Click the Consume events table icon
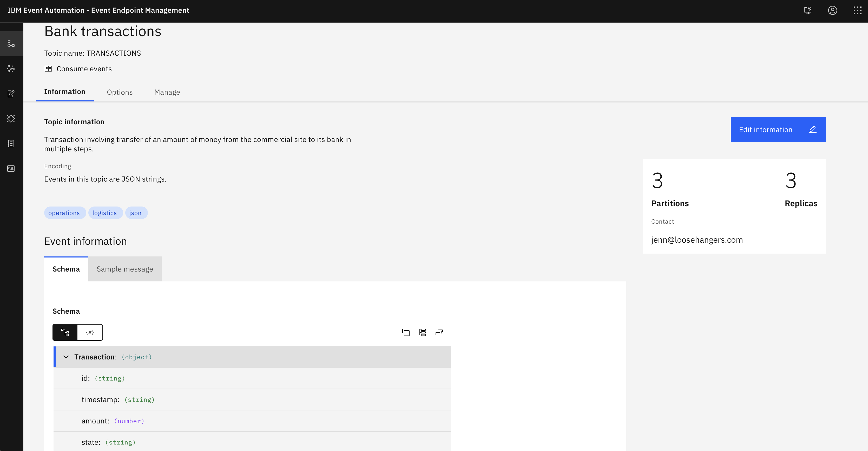Image resolution: width=868 pixels, height=451 pixels. 48,69
